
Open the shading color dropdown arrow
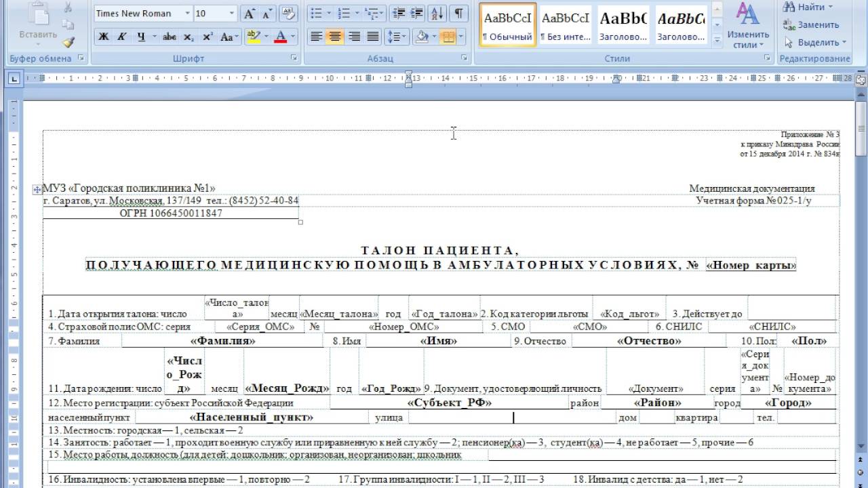pos(434,37)
